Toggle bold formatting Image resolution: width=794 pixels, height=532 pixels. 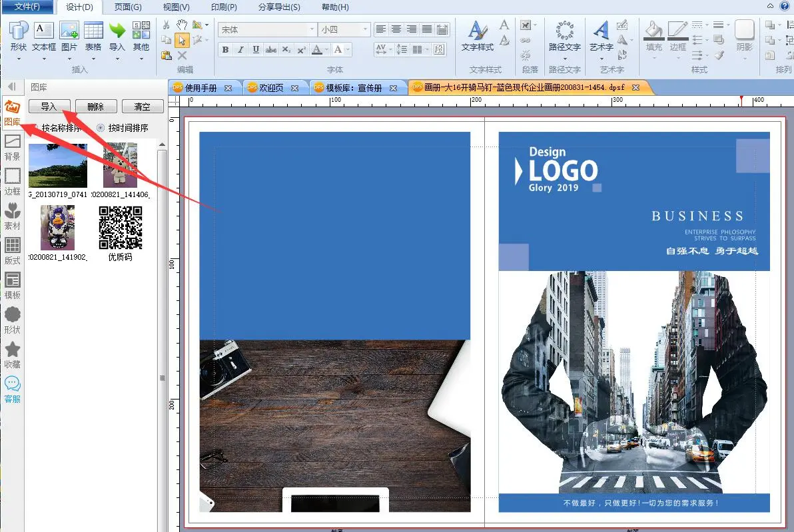pos(225,49)
